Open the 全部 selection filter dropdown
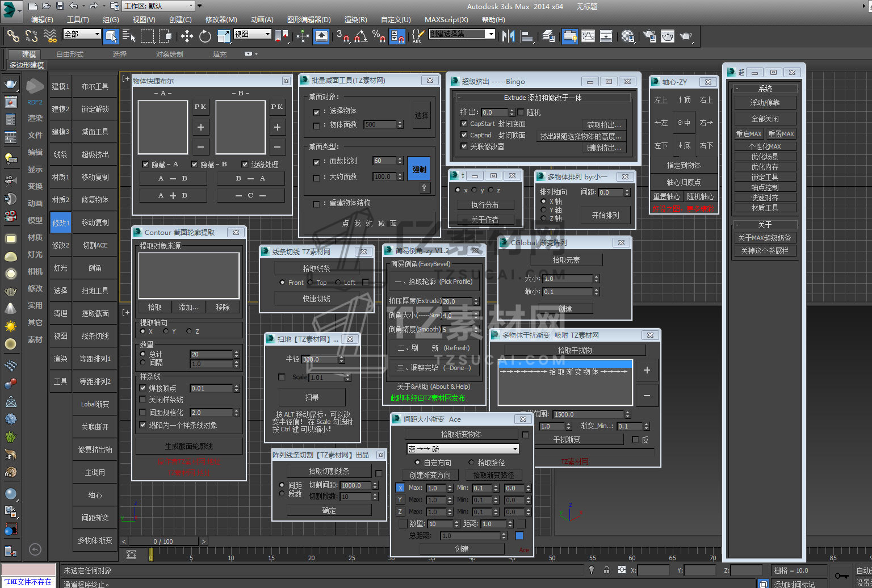 [82, 34]
